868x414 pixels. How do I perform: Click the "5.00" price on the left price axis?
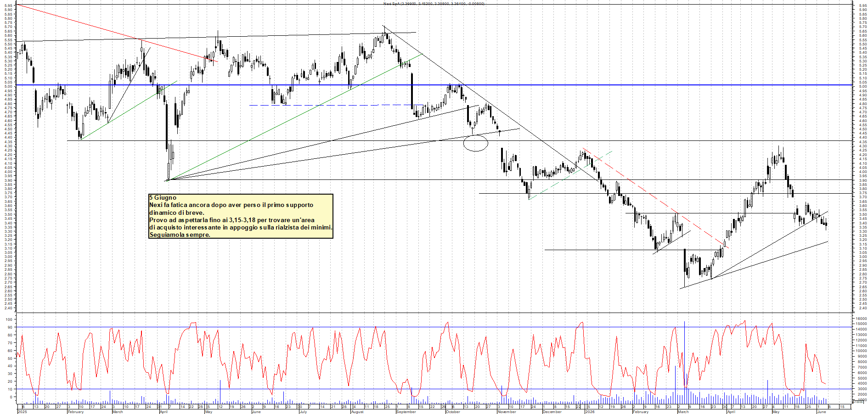click(8, 86)
